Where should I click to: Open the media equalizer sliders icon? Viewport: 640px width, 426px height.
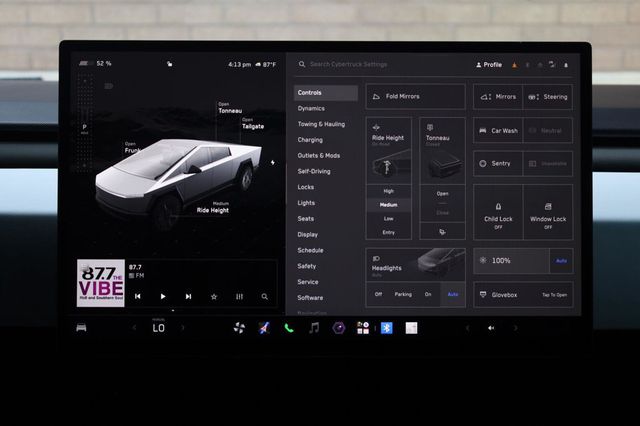[x=240, y=297]
